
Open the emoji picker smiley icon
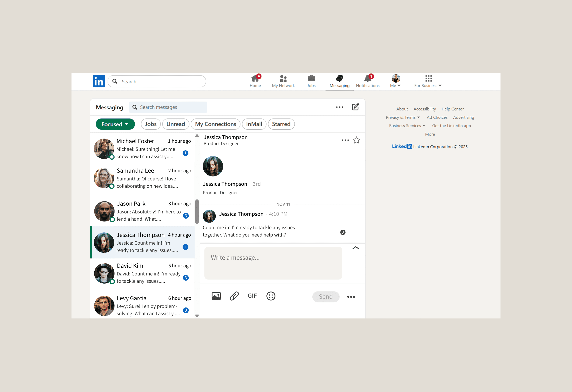click(271, 296)
